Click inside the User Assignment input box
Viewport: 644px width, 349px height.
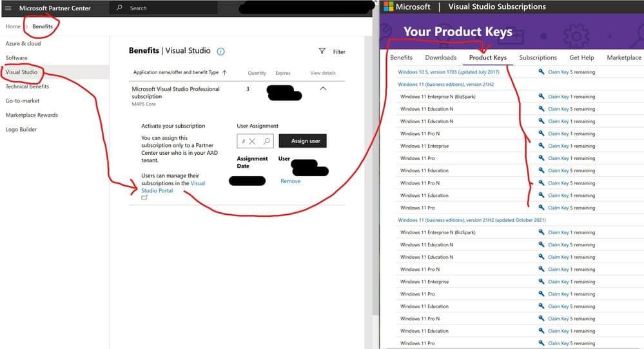pyautogui.click(x=255, y=141)
